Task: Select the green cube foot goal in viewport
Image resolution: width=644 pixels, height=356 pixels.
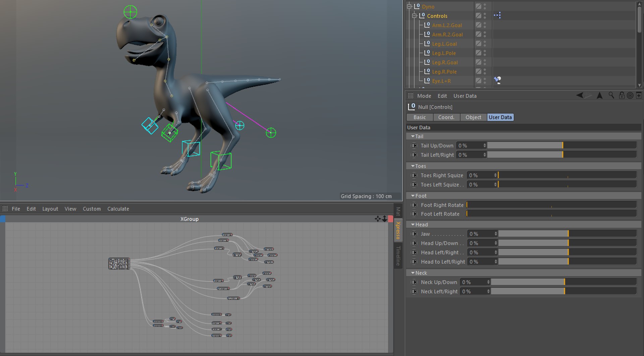Action: 221,161
